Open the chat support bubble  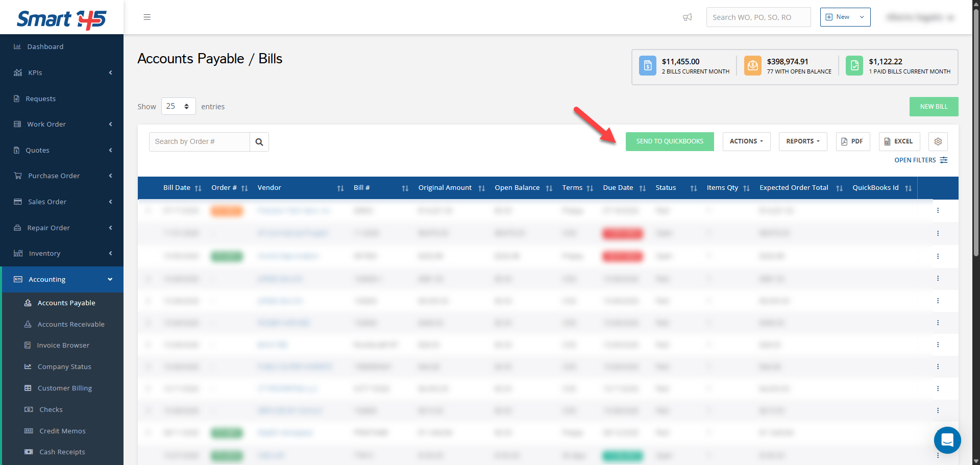(x=947, y=439)
